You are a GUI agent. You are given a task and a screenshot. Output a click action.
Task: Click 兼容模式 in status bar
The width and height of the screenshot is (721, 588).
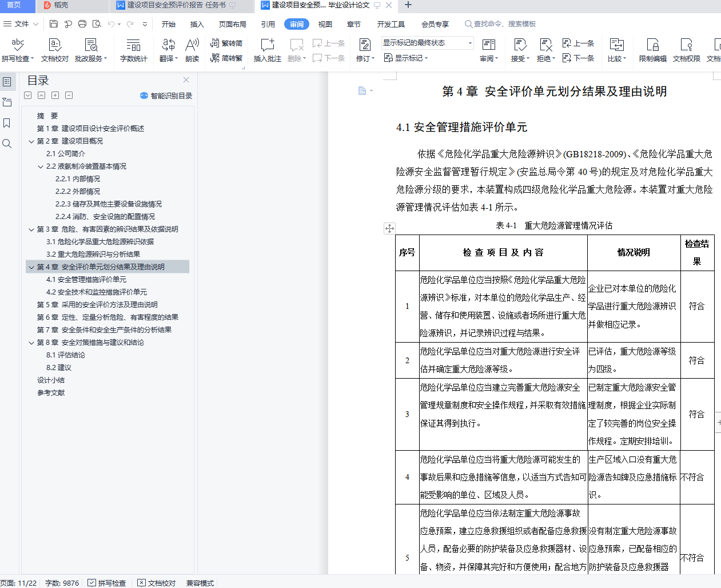[200, 583]
